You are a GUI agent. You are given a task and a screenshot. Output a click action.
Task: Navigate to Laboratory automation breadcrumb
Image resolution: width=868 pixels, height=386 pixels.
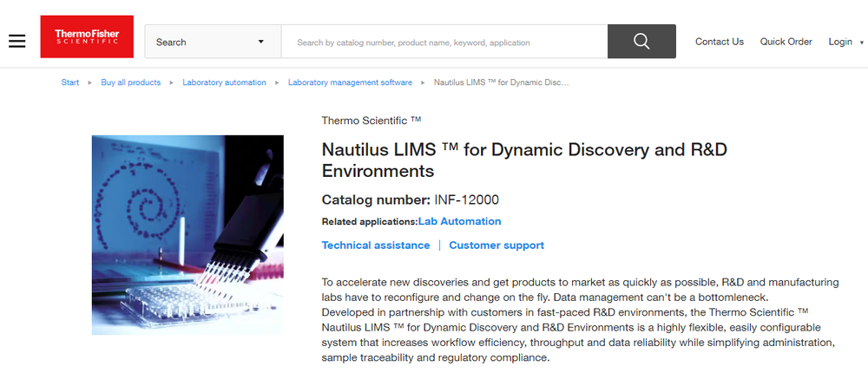(x=224, y=82)
